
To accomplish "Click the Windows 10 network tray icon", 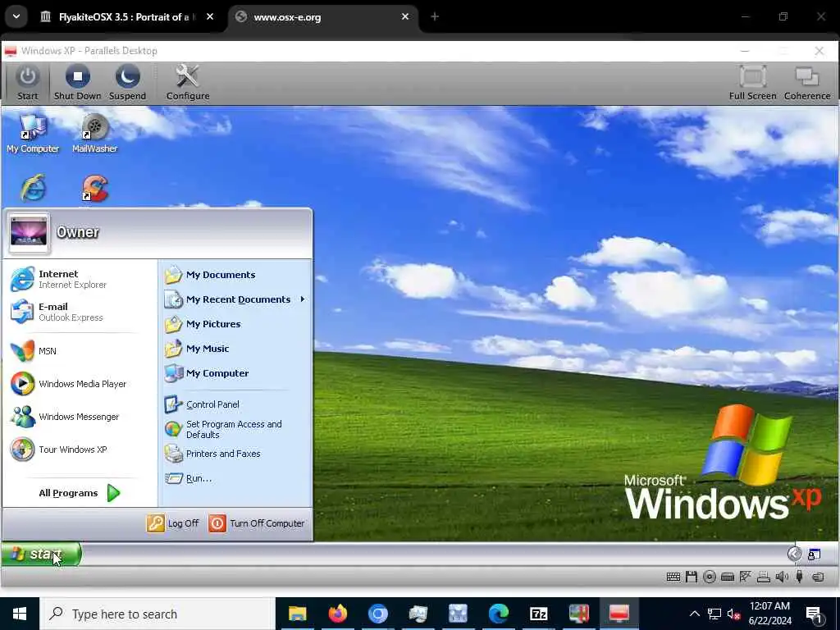I will (714, 614).
